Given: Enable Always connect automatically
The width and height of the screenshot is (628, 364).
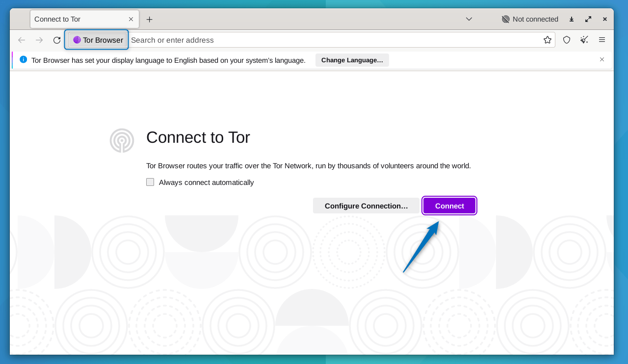Looking at the screenshot, I should [x=150, y=182].
